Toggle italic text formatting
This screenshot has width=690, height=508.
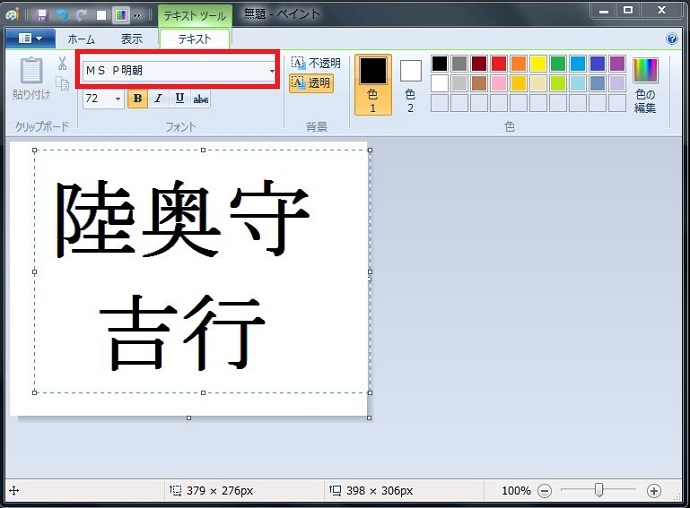coord(158,99)
